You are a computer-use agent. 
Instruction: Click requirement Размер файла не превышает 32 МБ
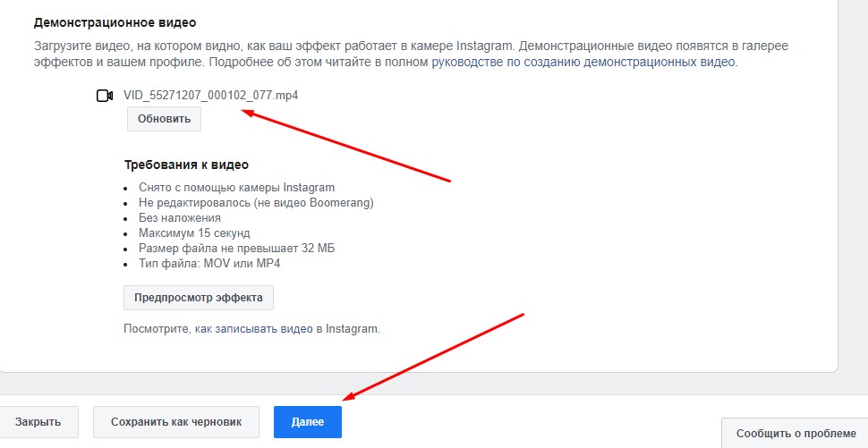236,248
